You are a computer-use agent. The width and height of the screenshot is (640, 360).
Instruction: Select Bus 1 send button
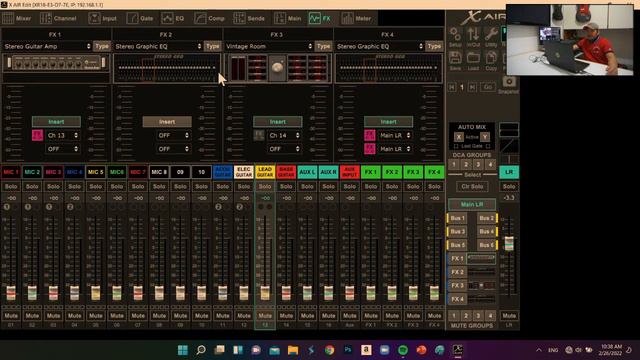(x=457, y=218)
